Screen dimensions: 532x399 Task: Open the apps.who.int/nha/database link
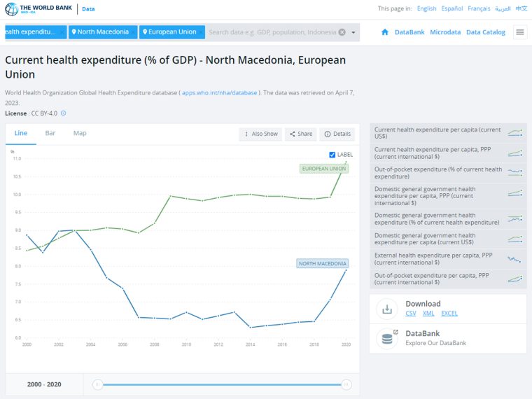219,92
